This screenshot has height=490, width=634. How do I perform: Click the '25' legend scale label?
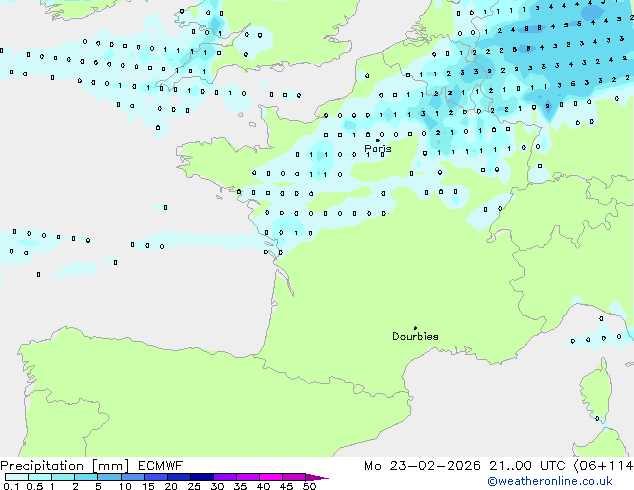pyautogui.click(x=194, y=486)
